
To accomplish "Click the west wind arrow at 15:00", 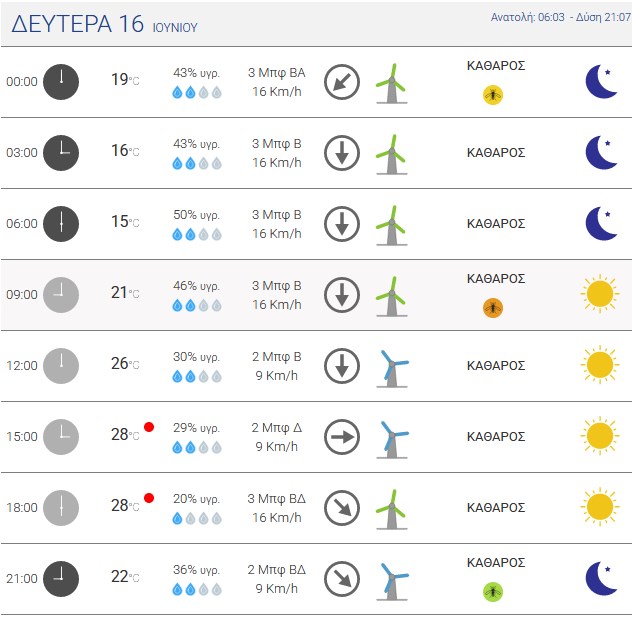I will point(342,437).
